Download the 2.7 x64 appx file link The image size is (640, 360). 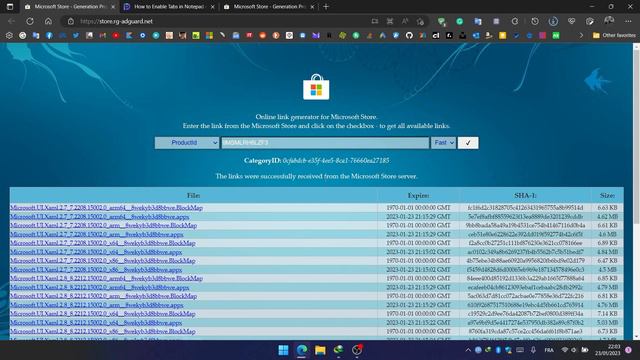96,252
